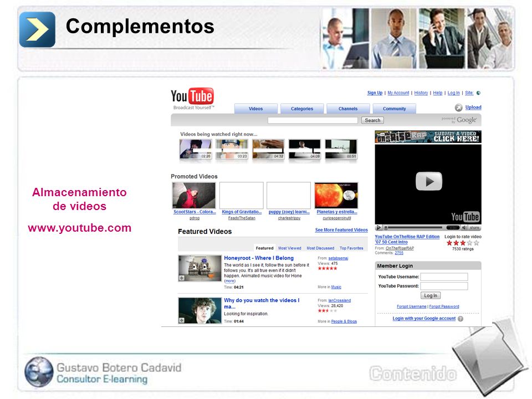Add Honeyroot video via plus icon
The width and height of the screenshot is (532, 399).
(182, 278)
